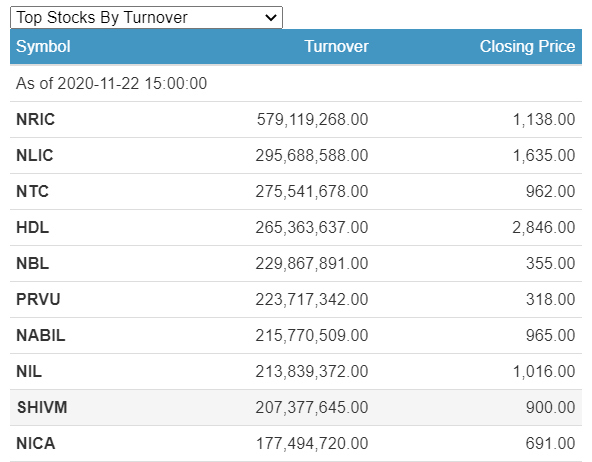Open the PRVU stock link
Screen dimensions: 592x462
click(x=38, y=299)
